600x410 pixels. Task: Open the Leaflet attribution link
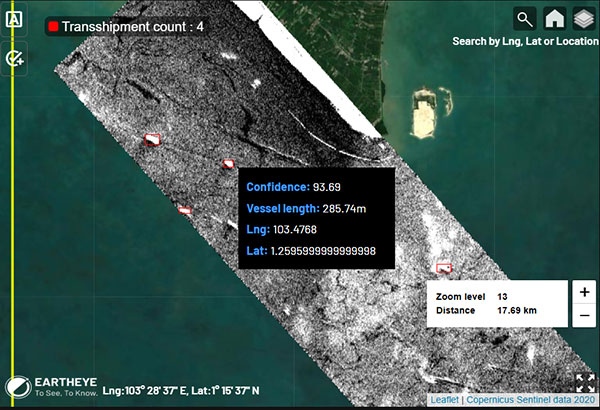pos(445,400)
